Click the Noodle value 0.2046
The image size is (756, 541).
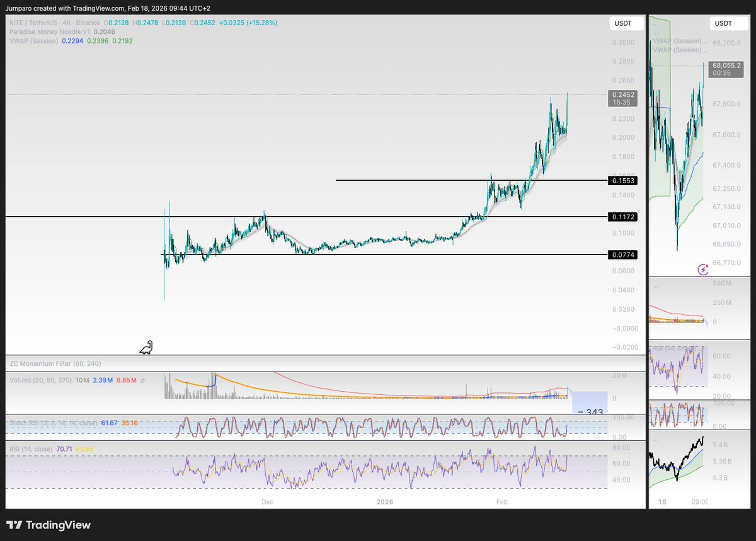coord(106,31)
